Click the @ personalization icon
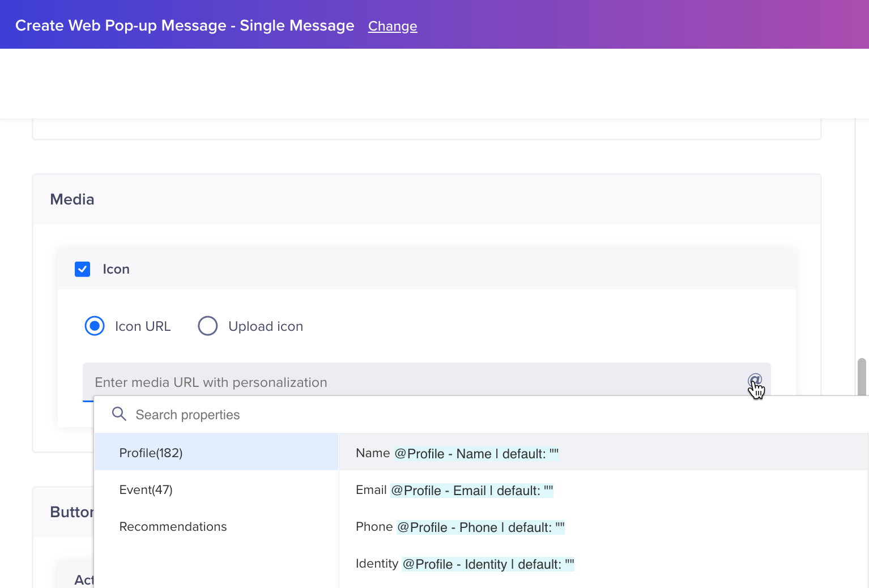Image resolution: width=869 pixels, height=588 pixels. tap(755, 381)
